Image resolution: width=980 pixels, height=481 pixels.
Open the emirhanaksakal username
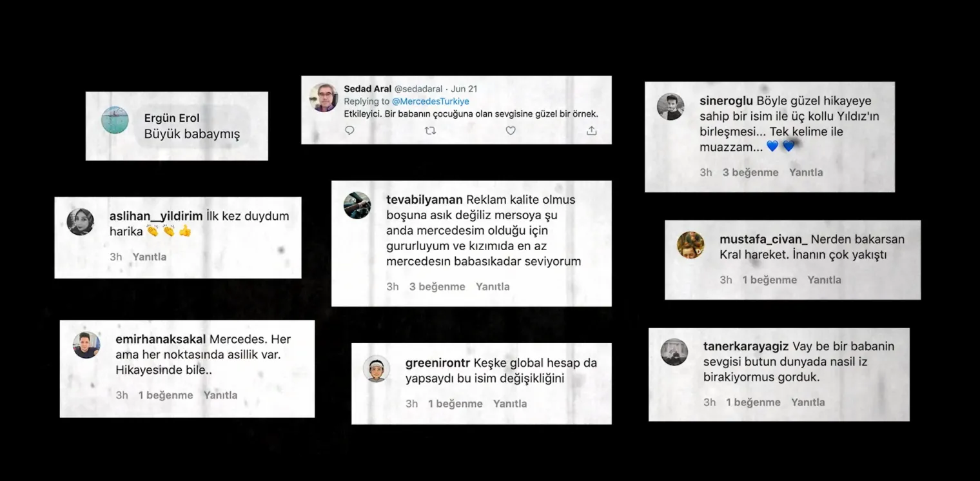pos(161,339)
